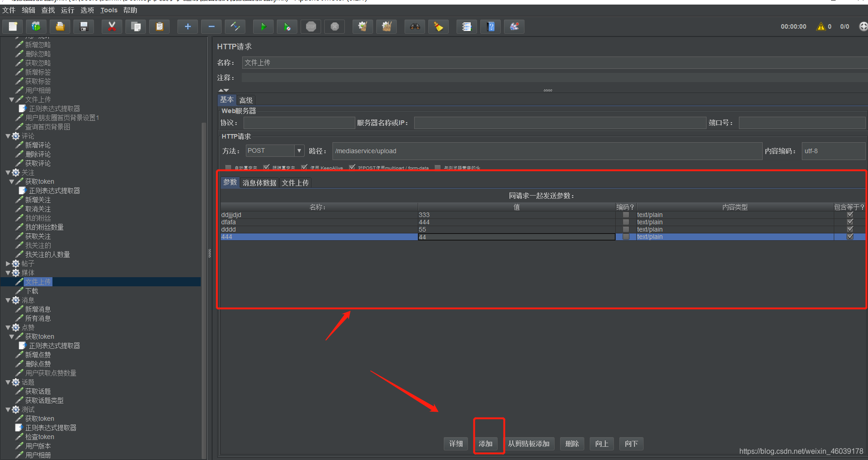Click the Cut scissors icon
868x460 pixels.
(x=112, y=26)
